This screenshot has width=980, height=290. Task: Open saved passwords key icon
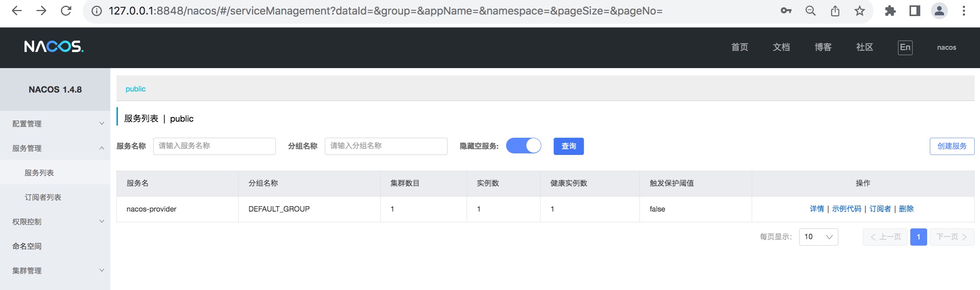pos(786,11)
